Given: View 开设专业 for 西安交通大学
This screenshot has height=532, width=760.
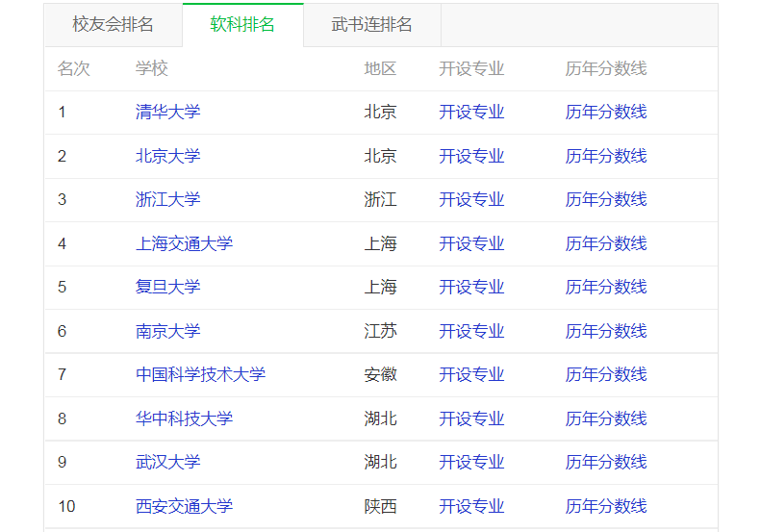Looking at the screenshot, I should (x=471, y=506).
